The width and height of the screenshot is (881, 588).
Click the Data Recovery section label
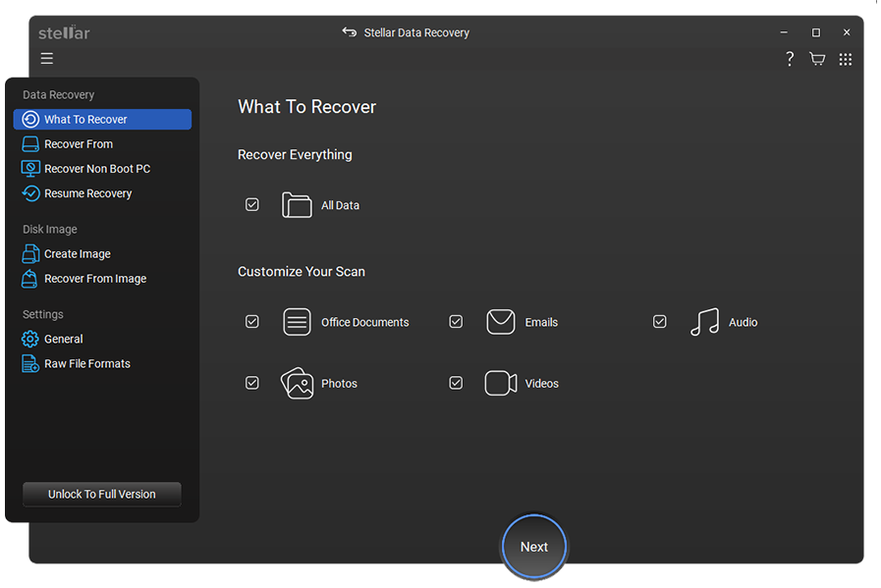point(58,95)
